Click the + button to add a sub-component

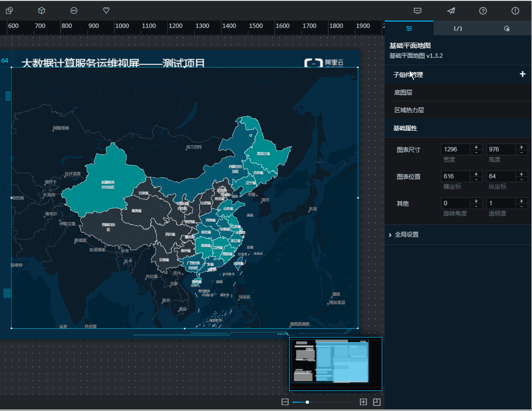522,74
